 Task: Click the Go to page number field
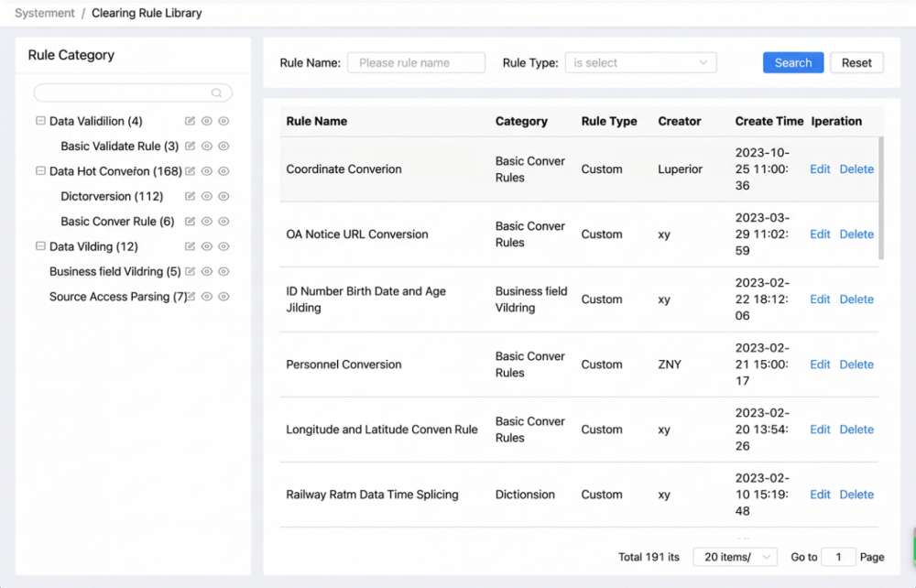838,557
